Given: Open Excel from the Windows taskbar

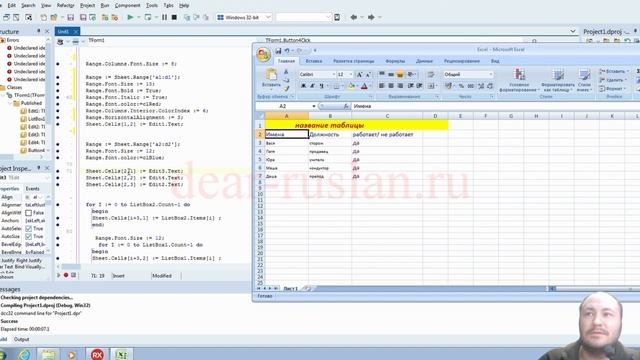Looking at the screenshot, I should click(x=121, y=354).
